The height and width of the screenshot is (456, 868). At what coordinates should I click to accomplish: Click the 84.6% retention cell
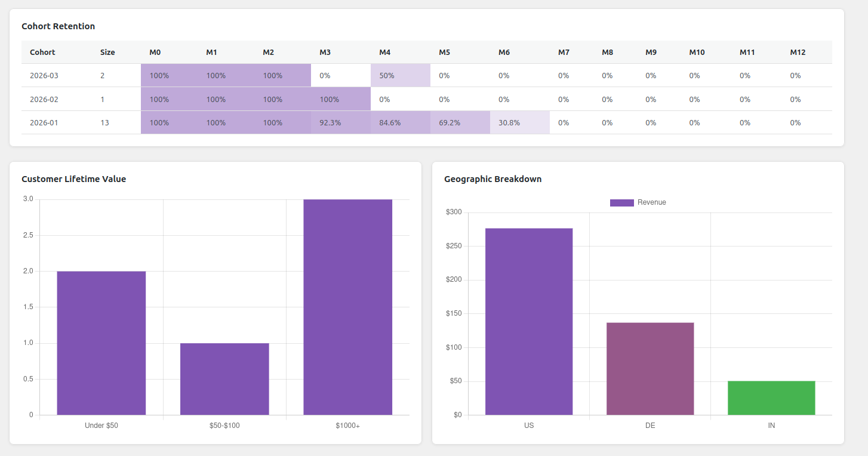pyautogui.click(x=401, y=122)
